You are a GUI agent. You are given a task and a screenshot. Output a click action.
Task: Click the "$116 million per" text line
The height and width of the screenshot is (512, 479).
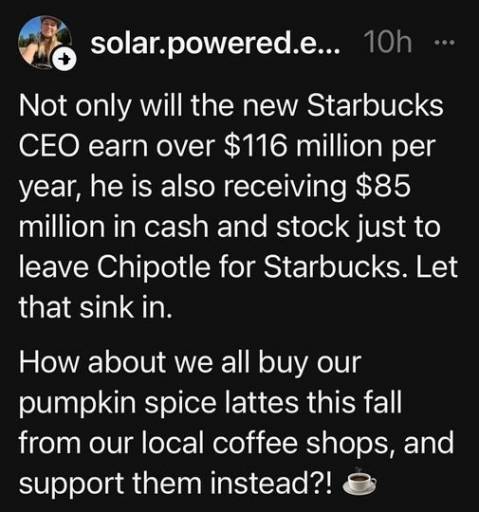(x=330, y=146)
